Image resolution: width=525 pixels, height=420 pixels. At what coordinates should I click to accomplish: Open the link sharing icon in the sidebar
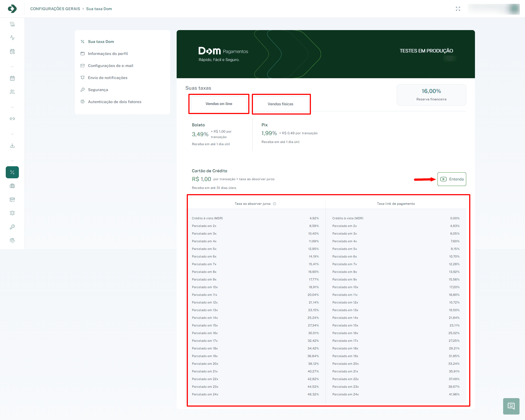(x=12, y=119)
